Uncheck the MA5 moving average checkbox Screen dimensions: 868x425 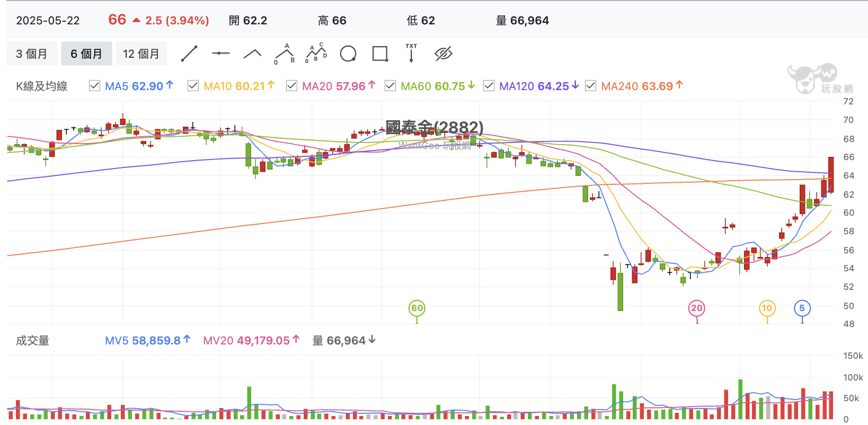pos(94,86)
